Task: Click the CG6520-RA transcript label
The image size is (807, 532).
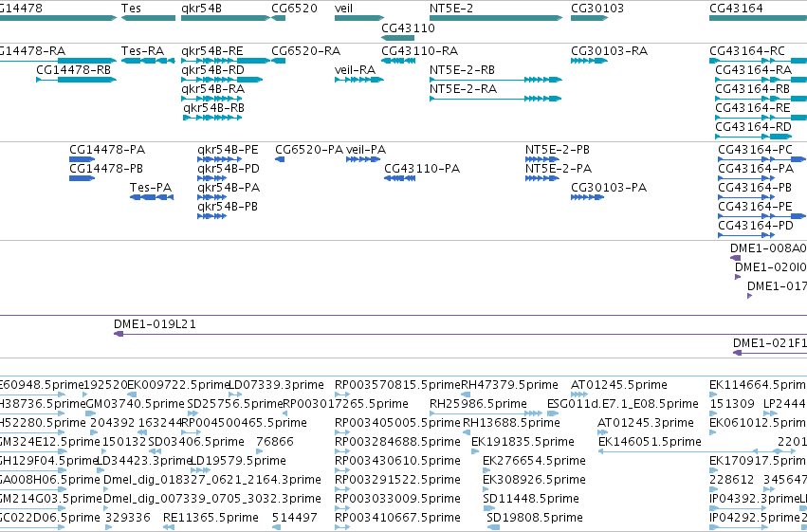Action: pos(305,51)
